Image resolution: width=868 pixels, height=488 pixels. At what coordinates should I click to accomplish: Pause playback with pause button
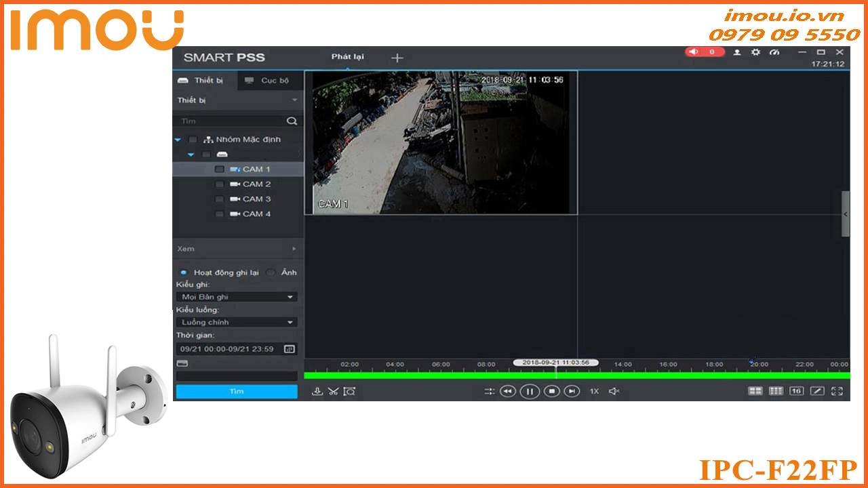tap(530, 392)
